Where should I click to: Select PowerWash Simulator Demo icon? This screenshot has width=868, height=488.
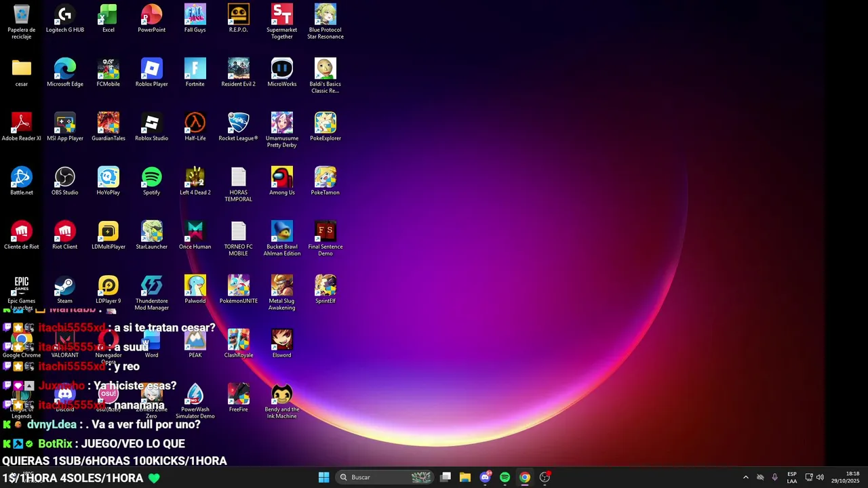pos(195,401)
